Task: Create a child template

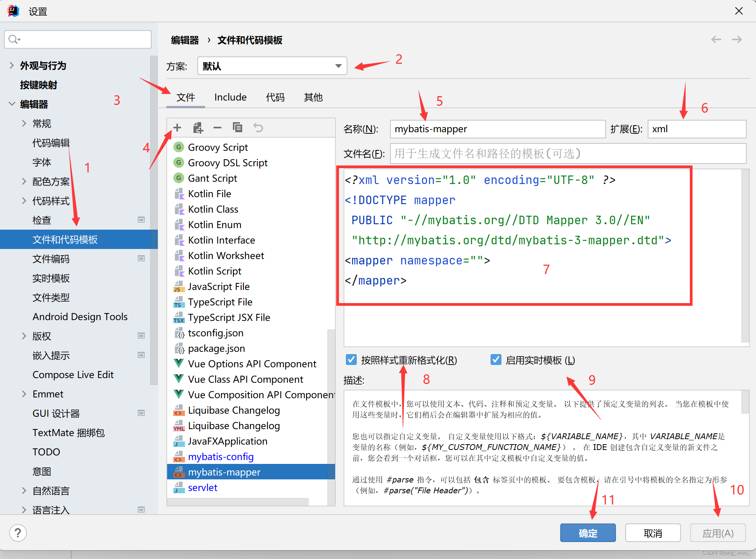Action: point(198,128)
